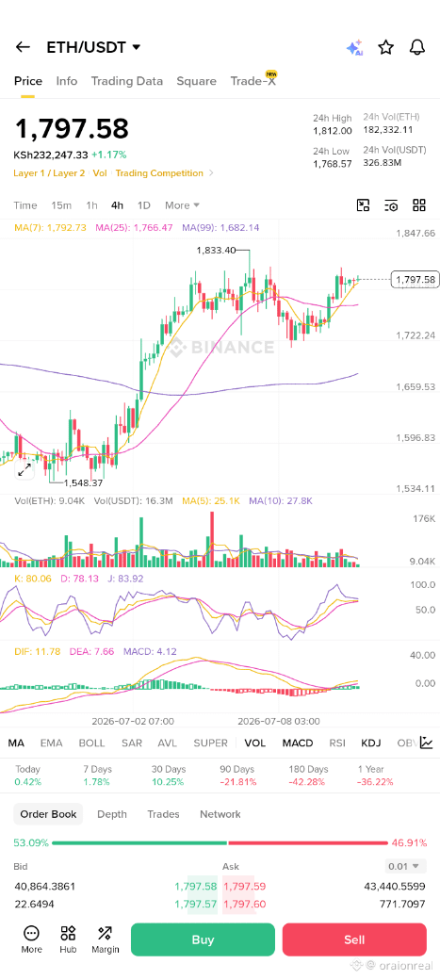Open the Square tab
The width and height of the screenshot is (440, 980).
coord(196,81)
